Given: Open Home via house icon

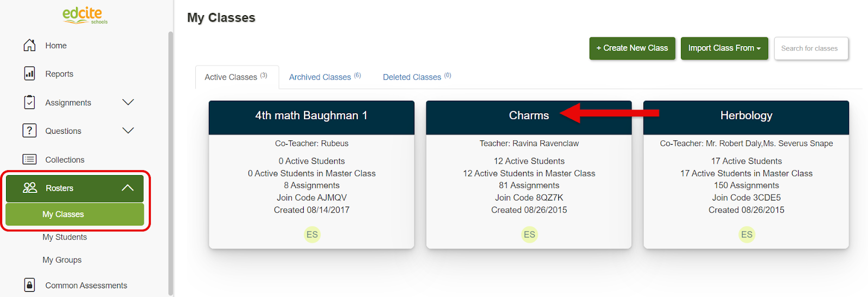Looking at the screenshot, I should point(29,45).
